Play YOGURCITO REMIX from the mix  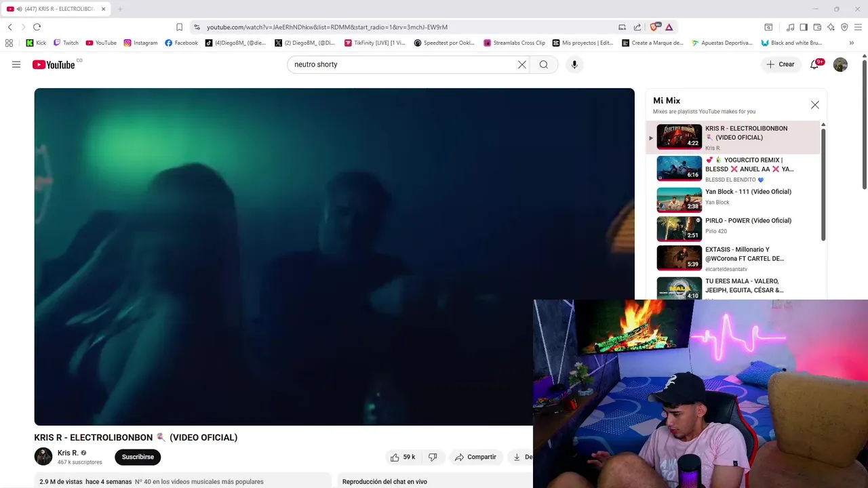click(x=732, y=169)
